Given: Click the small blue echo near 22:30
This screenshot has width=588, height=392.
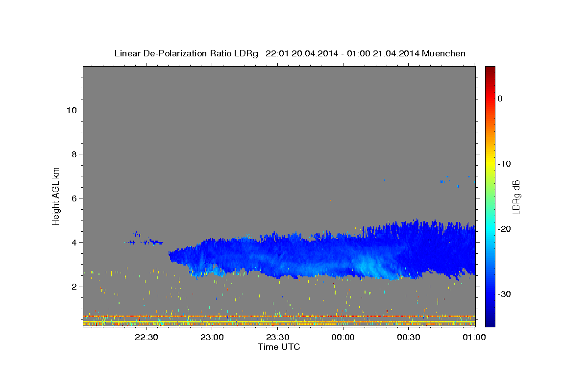Looking at the screenshot, I should [144, 240].
